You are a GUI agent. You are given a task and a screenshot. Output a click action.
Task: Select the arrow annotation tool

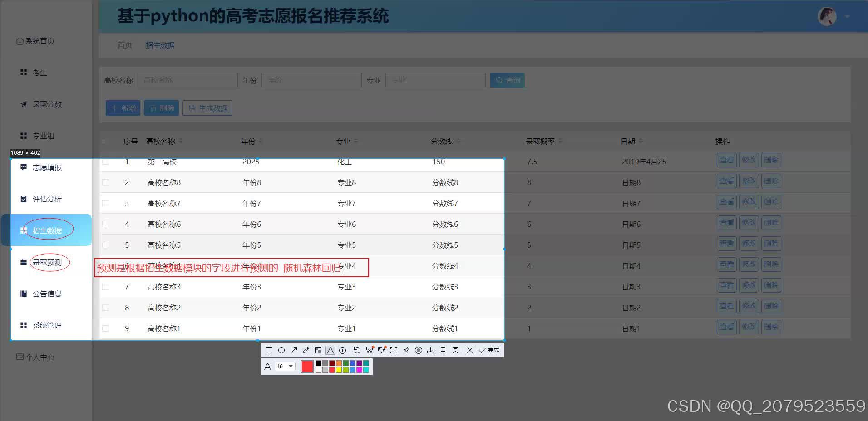[294, 350]
